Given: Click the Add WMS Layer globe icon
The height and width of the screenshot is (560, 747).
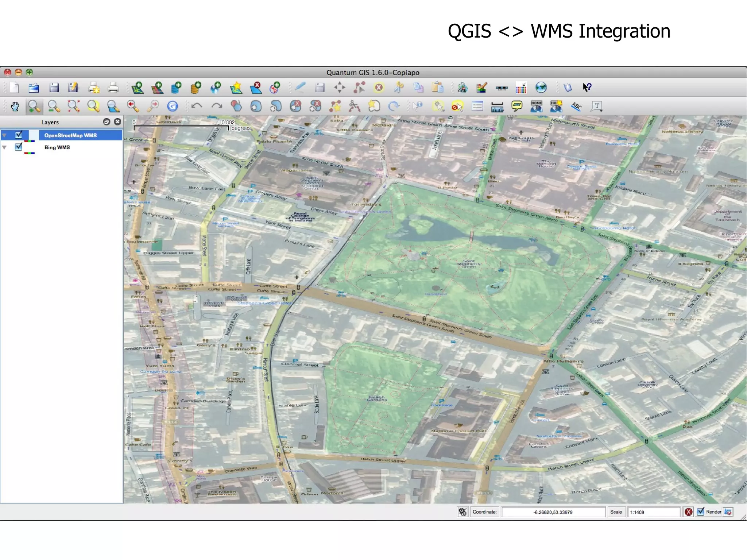Looking at the screenshot, I should pyautogui.click(x=216, y=88).
